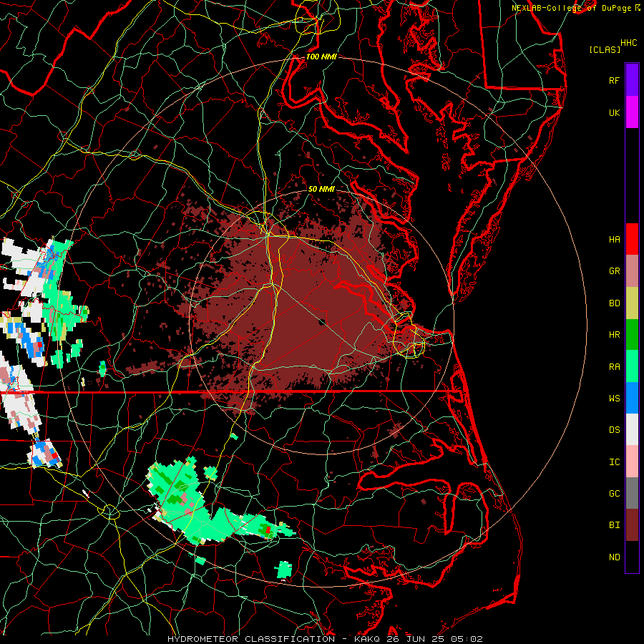The height and width of the screenshot is (644, 644).
Task: Click the BI legend label
Action: pos(614,525)
